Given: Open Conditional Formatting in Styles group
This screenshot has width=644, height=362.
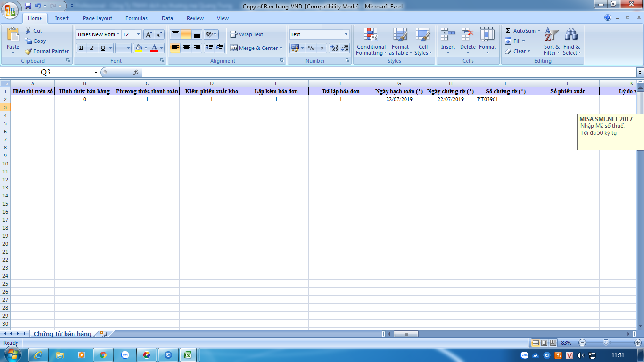Looking at the screenshot, I should tap(371, 41).
